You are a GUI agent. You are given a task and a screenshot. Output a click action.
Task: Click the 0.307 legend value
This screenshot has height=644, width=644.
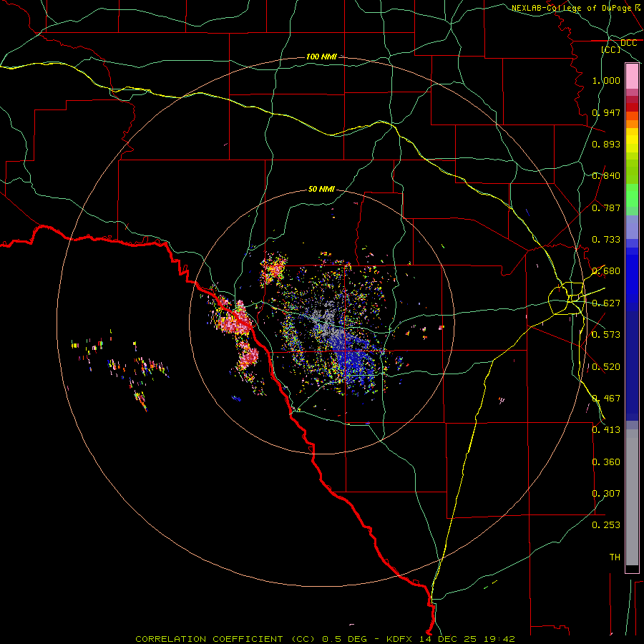point(606,494)
